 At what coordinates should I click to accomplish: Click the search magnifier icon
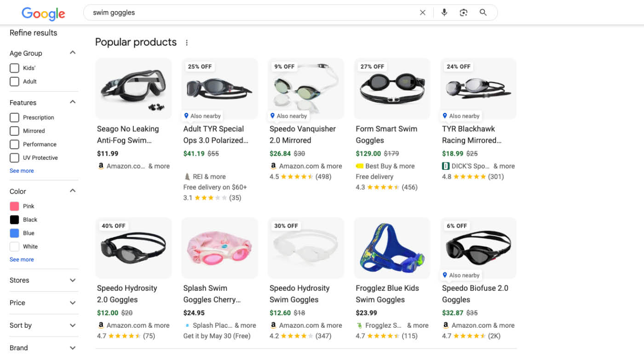[x=483, y=12]
